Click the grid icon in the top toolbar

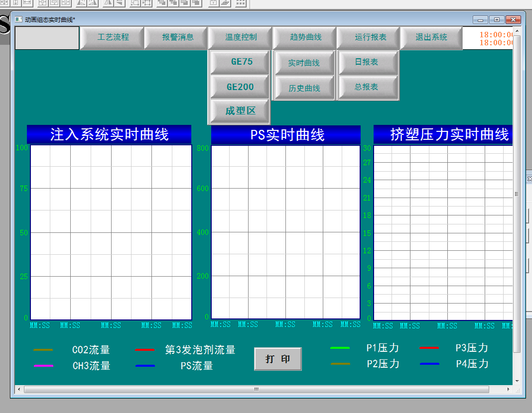pos(241,3)
